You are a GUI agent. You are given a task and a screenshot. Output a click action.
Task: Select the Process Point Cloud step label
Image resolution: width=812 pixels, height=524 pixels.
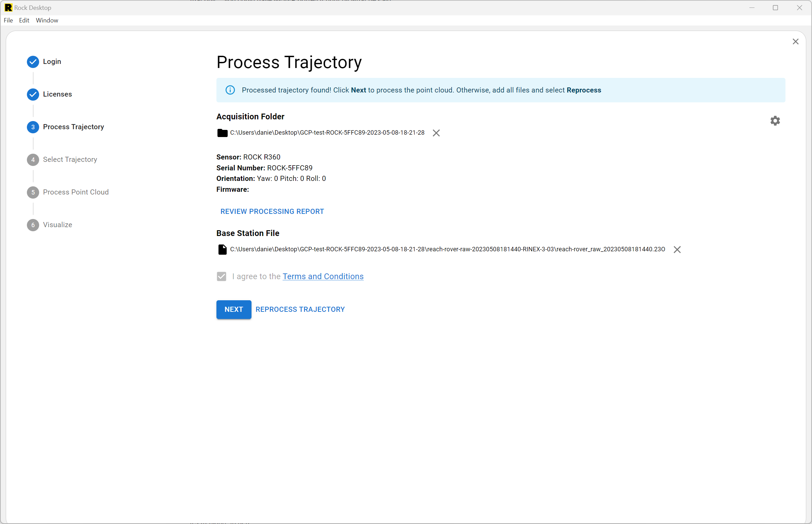pos(76,192)
